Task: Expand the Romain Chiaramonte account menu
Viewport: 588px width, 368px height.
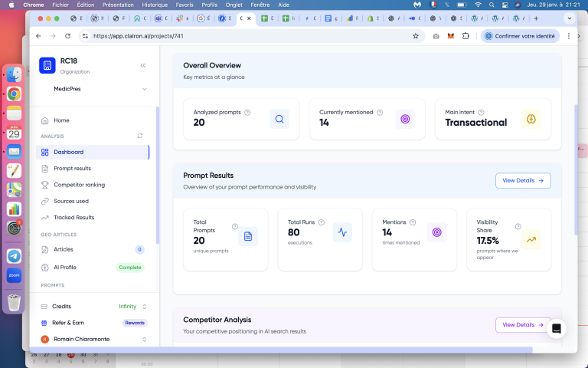Action: pyautogui.click(x=145, y=339)
